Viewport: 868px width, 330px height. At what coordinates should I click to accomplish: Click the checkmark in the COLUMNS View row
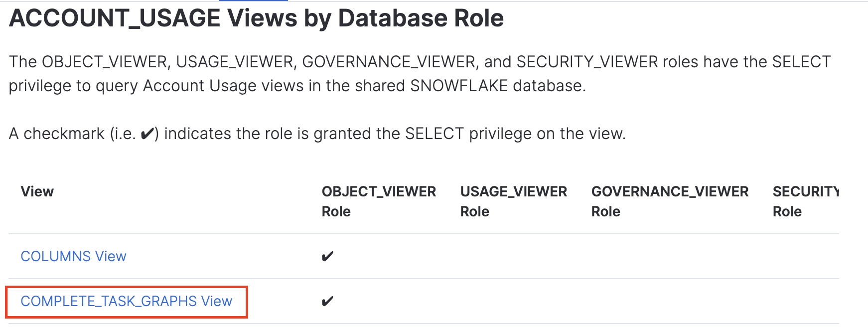(327, 257)
